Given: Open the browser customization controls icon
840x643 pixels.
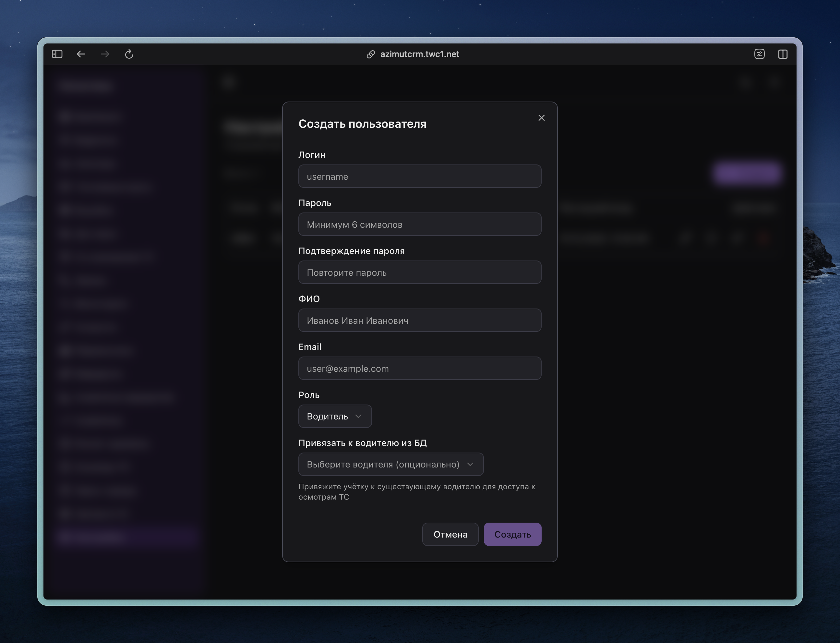Looking at the screenshot, I should click(759, 54).
